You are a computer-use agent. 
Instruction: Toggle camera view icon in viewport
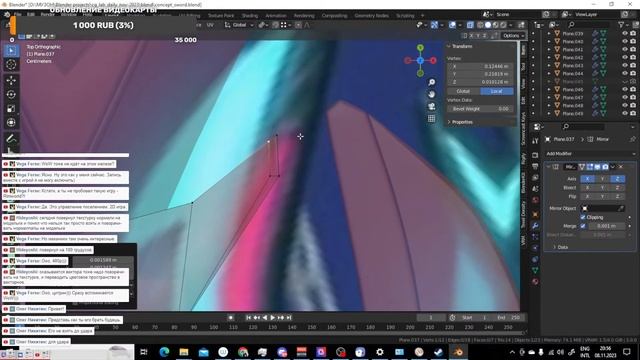431,107
